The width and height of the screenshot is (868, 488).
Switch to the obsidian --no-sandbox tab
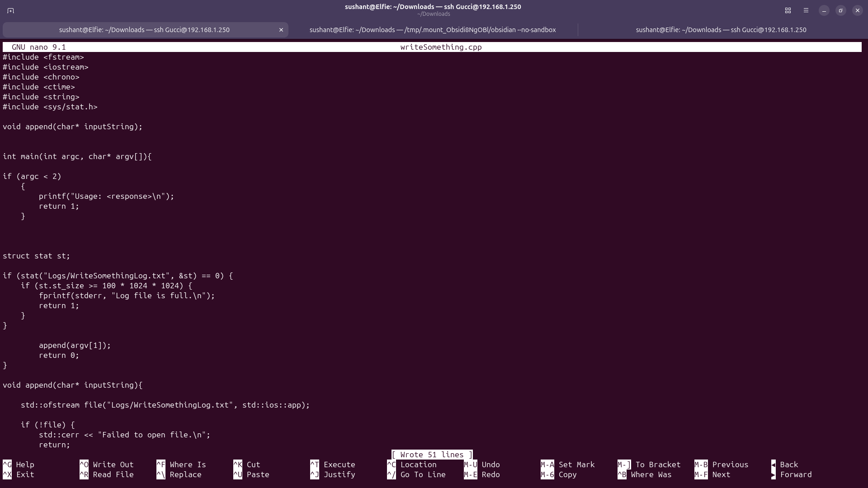[433, 30]
